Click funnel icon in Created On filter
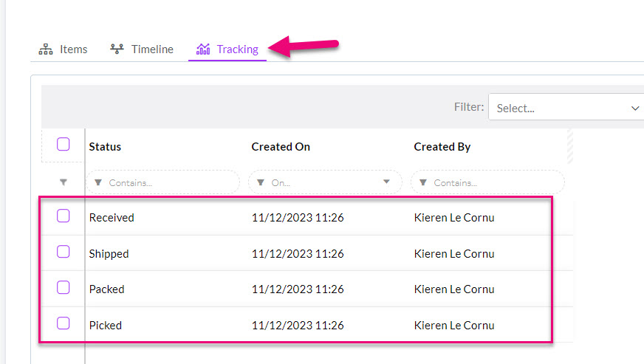Image resolution: width=644 pixels, height=364 pixels. tap(261, 182)
